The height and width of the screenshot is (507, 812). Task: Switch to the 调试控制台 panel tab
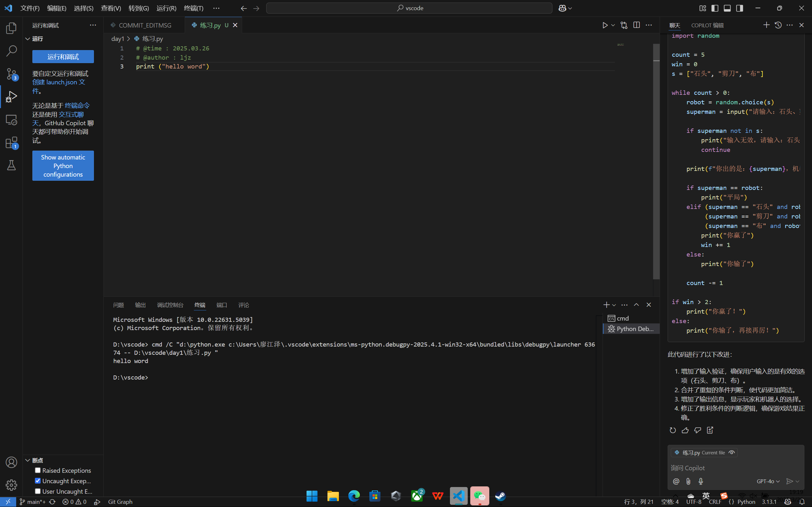pyautogui.click(x=170, y=305)
